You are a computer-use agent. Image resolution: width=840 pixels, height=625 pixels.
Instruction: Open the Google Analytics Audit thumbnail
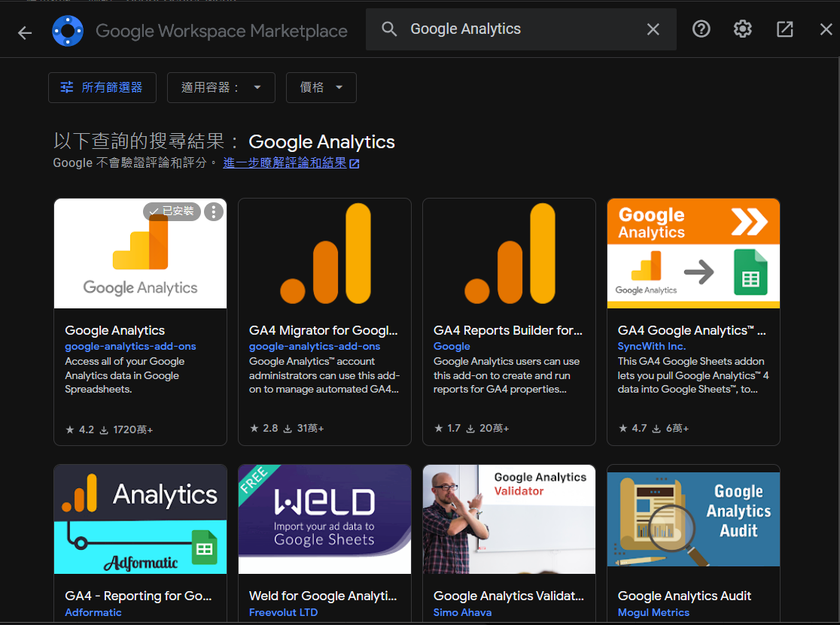coord(693,519)
